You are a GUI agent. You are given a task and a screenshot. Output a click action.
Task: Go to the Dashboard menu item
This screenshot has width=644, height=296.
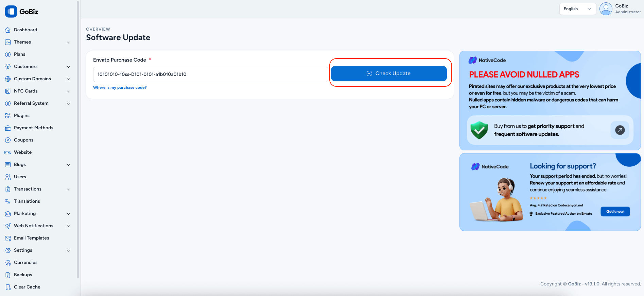tap(38, 30)
